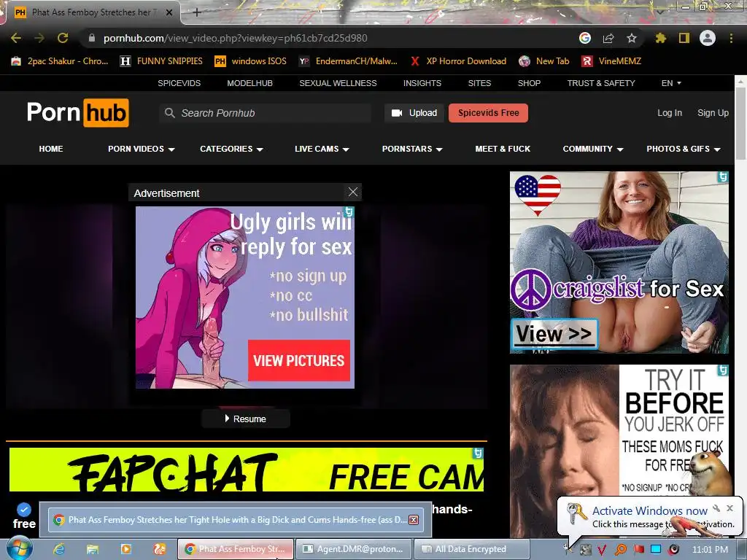The image size is (747, 560).
Task: Toggle the Chrome side panel icon
Action: 684,38
